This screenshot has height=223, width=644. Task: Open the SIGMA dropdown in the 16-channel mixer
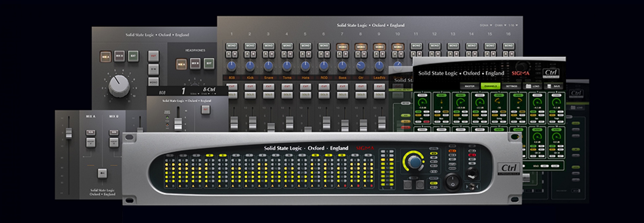click(x=486, y=25)
